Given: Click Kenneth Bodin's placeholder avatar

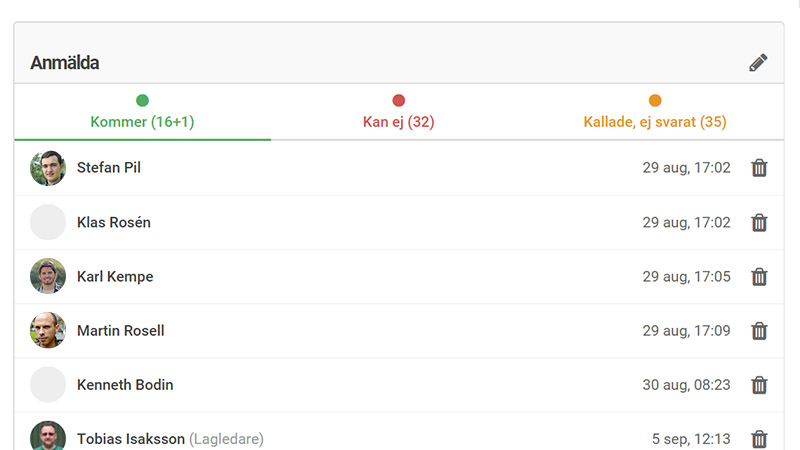Looking at the screenshot, I should click(48, 385).
